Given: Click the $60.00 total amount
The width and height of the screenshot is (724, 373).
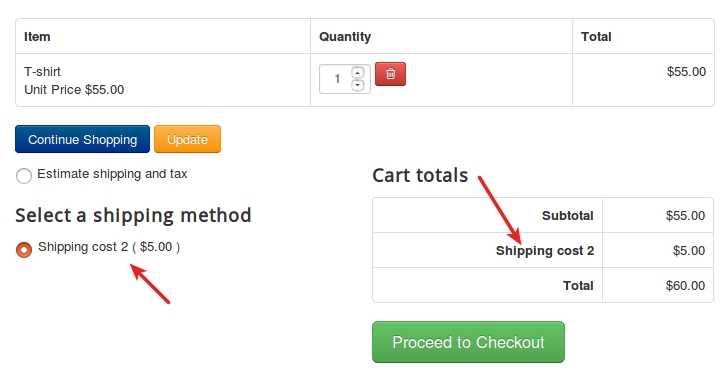Looking at the screenshot, I should (685, 286).
